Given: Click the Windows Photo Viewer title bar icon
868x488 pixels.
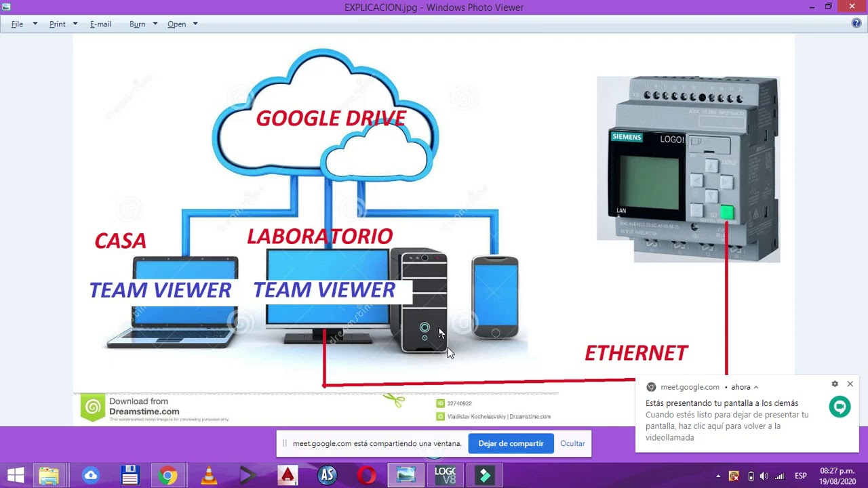Looking at the screenshot, I should 6,7.
